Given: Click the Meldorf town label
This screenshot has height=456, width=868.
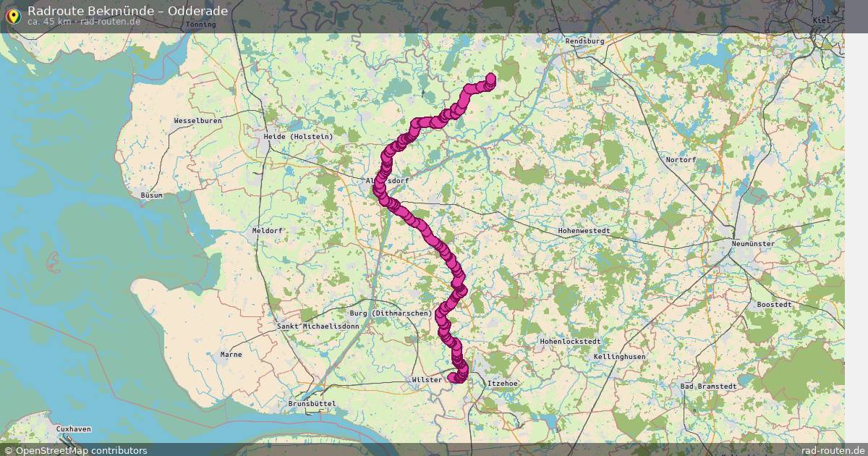Looking at the screenshot, I should point(267,230).
